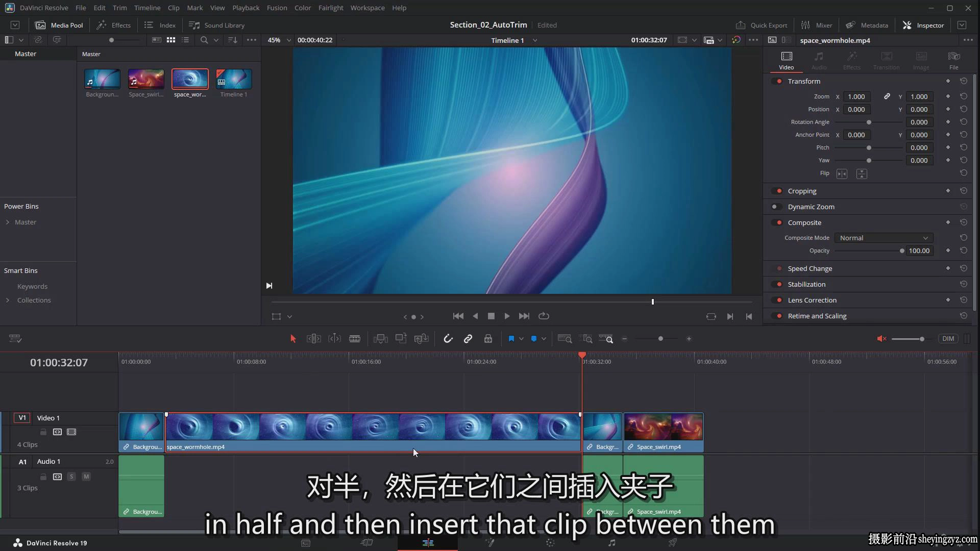Open Composite Mode Normal dropdown

(884, 238)
